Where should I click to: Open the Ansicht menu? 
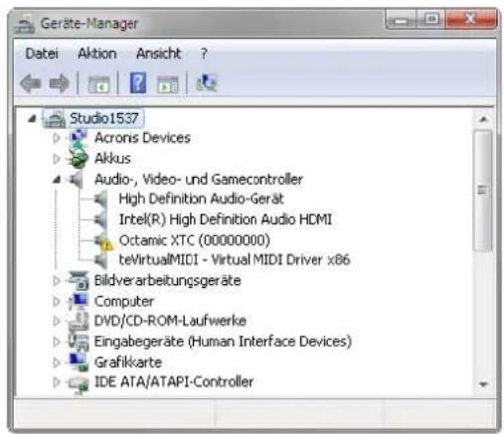[159, 54]
